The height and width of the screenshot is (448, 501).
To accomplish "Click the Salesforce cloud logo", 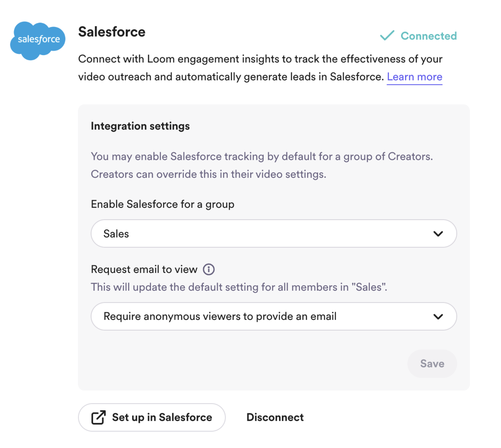I will [38, 40].
